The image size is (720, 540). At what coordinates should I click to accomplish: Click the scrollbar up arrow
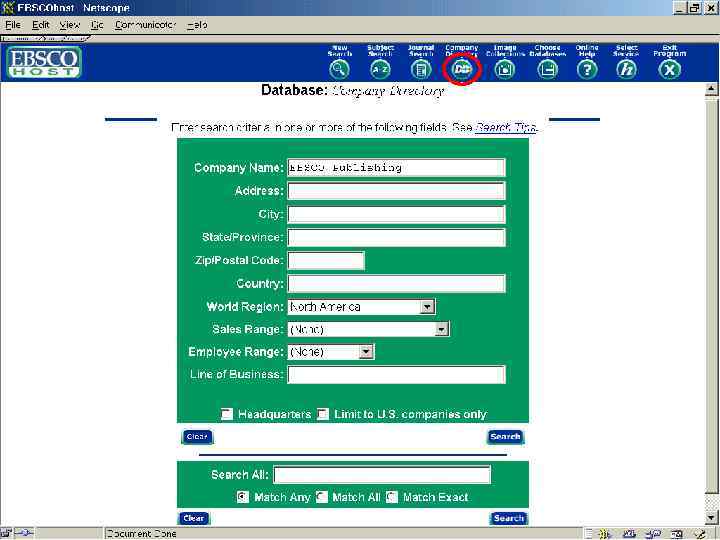(x=711, y=89)
